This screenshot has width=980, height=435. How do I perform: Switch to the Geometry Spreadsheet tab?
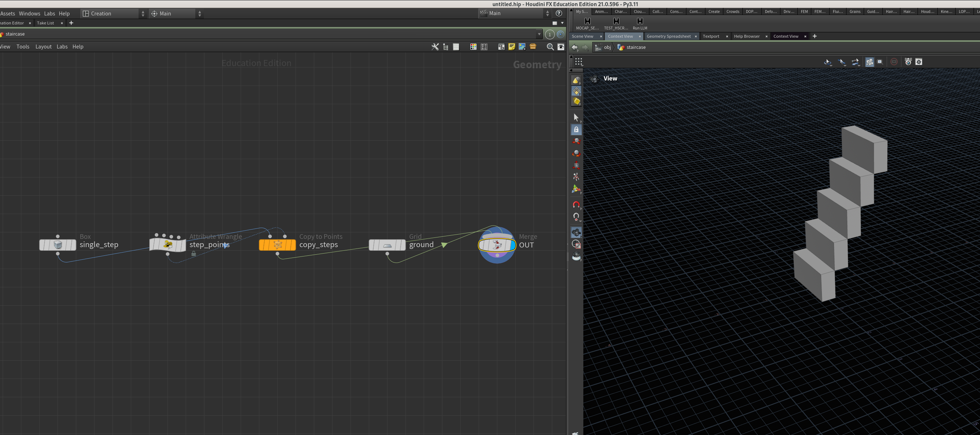(668, 37)
